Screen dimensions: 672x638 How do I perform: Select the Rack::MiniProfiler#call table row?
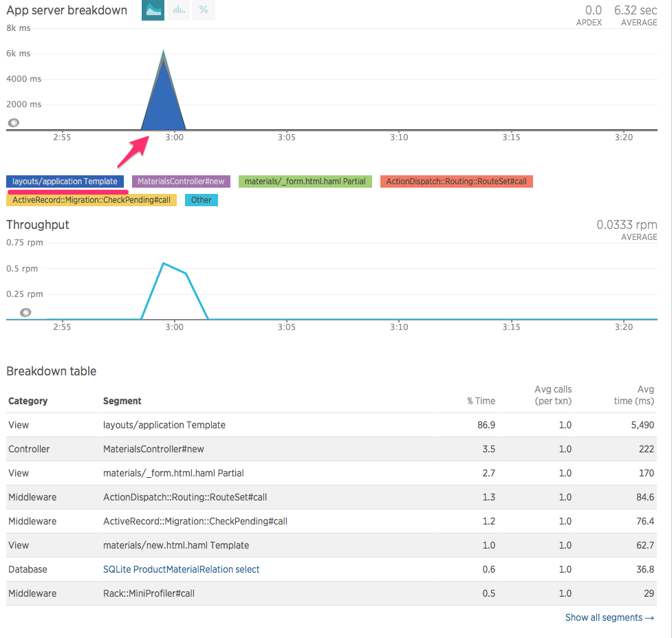(x=275, y=593)
